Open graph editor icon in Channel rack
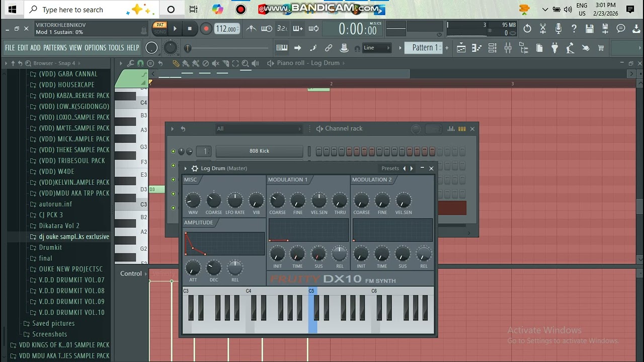 (x=451, y=129)
